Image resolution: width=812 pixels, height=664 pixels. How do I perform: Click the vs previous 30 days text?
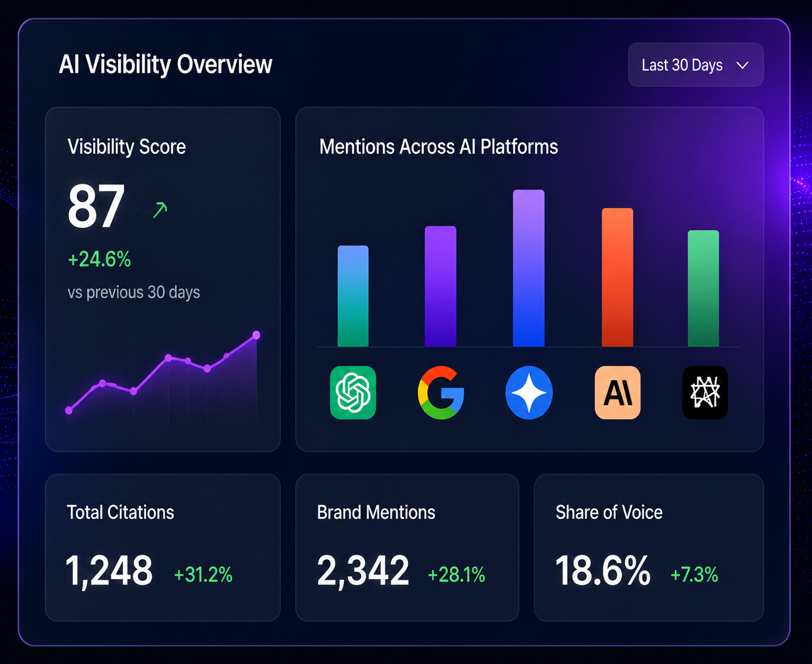[134, 292]
